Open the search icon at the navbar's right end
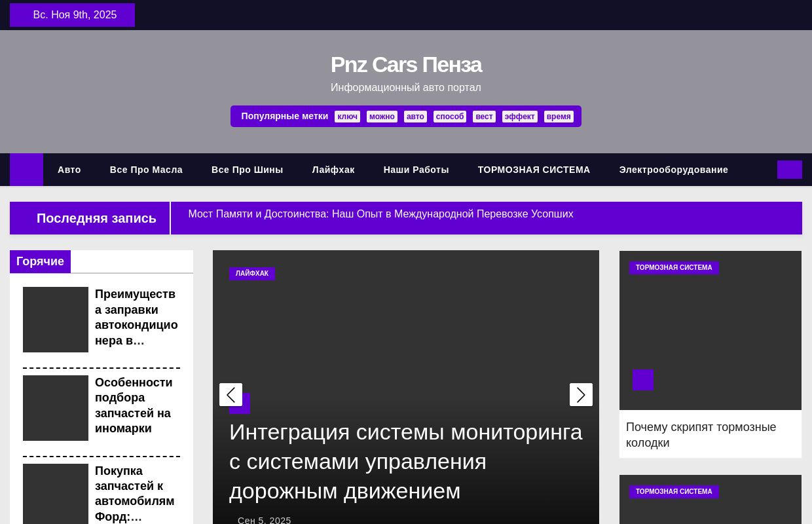The width and height of the screenshot is (812, 524). click(789, 170)
